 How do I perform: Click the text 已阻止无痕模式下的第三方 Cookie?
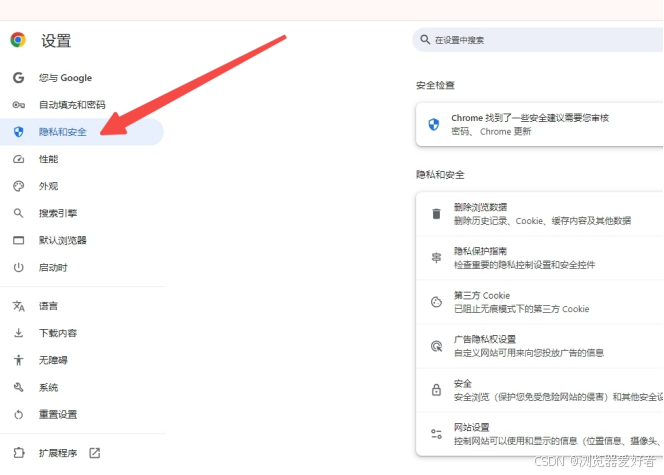click(x=521, y=309)
